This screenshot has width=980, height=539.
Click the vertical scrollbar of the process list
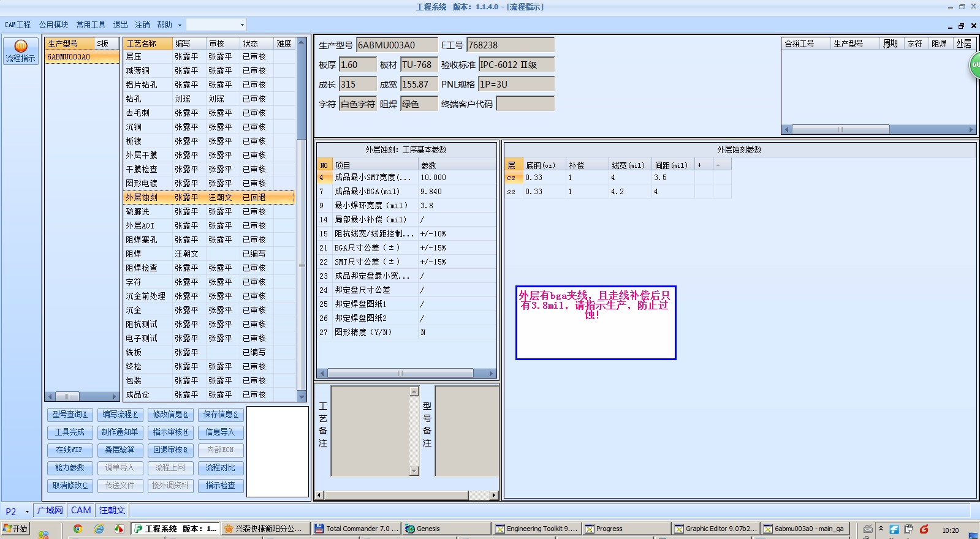(301, 220)
